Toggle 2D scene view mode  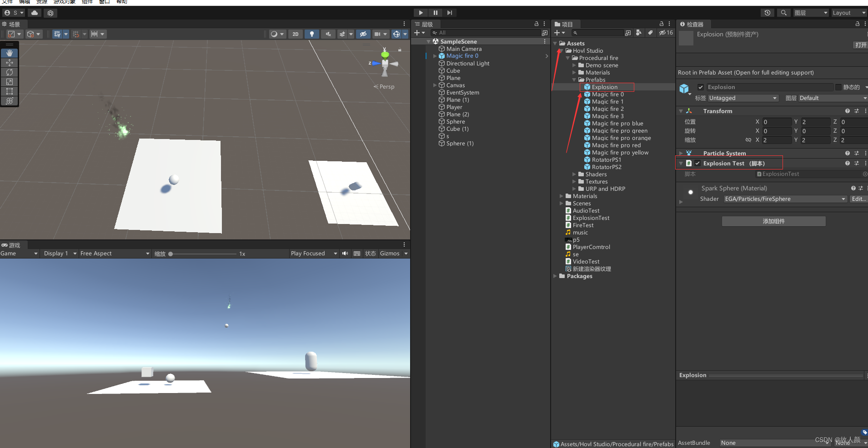[x=296, y=34]
